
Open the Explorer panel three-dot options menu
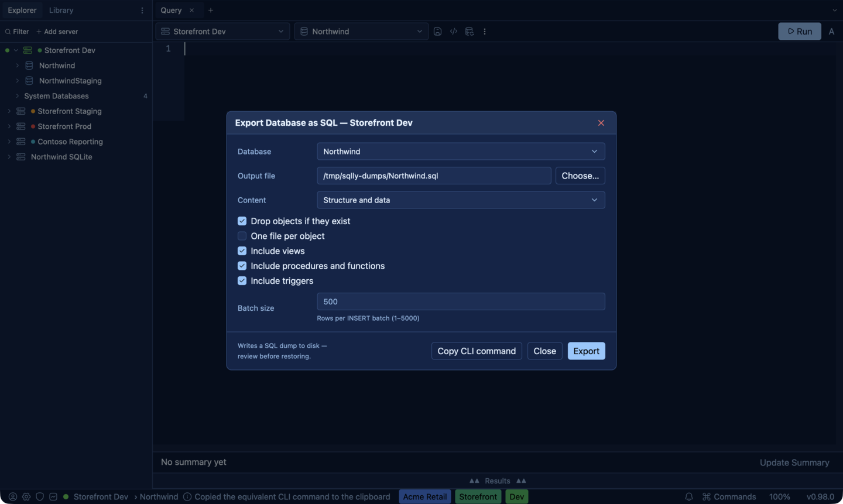(x=142, y=11)
